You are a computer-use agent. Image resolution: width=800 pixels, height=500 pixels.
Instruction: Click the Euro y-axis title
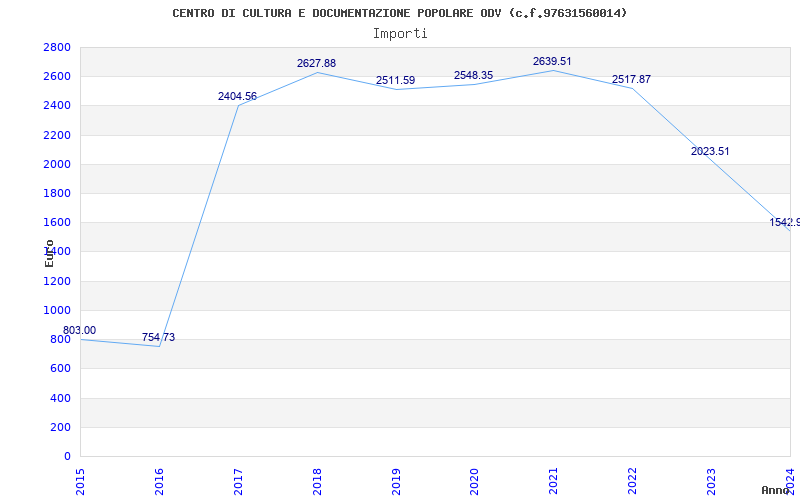(49, 253)
